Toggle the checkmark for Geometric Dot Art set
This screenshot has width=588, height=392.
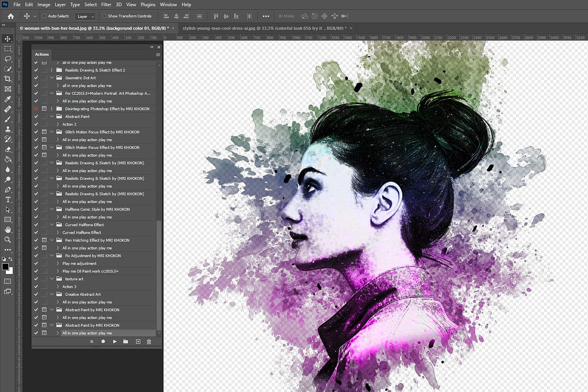[36, 78]
